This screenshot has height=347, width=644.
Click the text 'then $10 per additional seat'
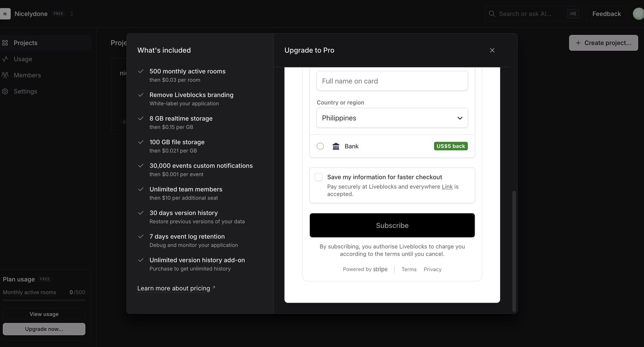pos(184,198)
